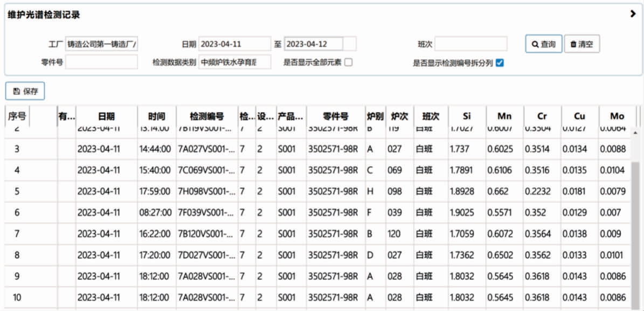The height and width of the screenshot is (311, 644).
Task: Sort table by the Si column header
Action: coord(467,115)
